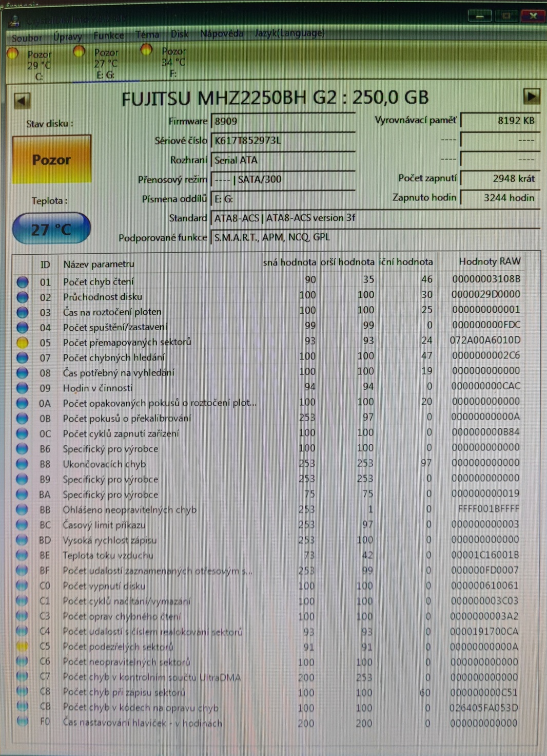Click status dot of Počet pokusů o překalibrování
The width and height of the screenshot is (547, 756).
point(22,419)
